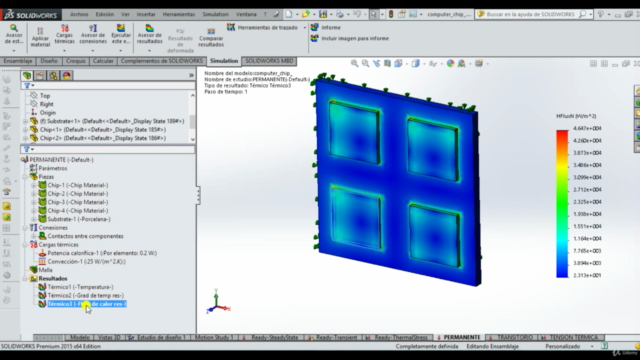The image size is (640, 360).
Task: Expand Chip-3 (-Chip Material-) node
Action: (x=34, y=202)
